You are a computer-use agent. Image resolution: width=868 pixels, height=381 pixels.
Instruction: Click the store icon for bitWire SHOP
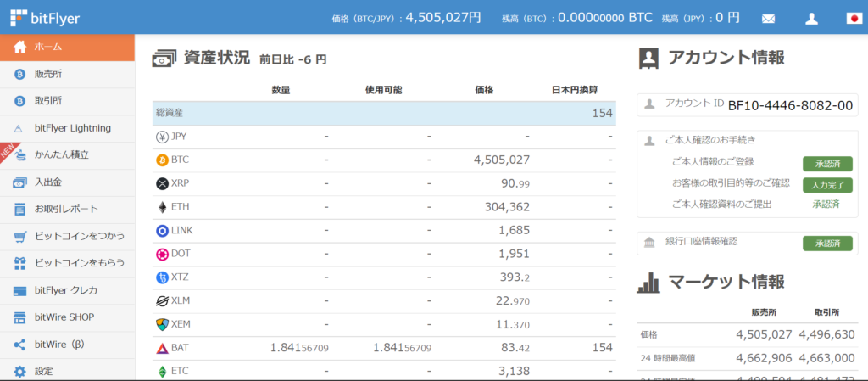20,318
